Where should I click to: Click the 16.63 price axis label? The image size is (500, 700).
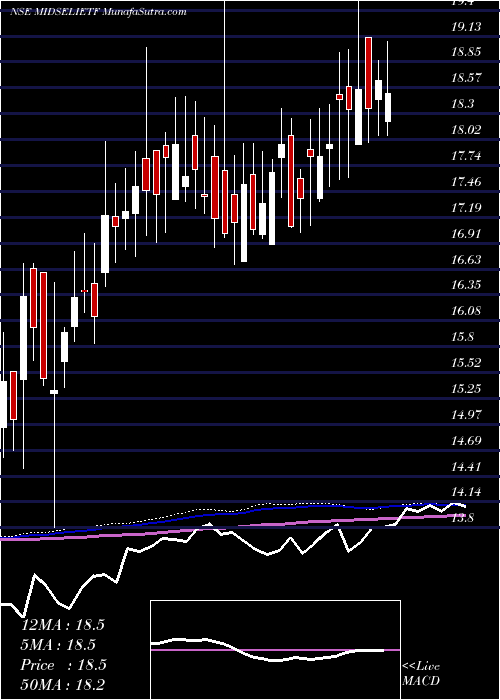pos(467,259)
